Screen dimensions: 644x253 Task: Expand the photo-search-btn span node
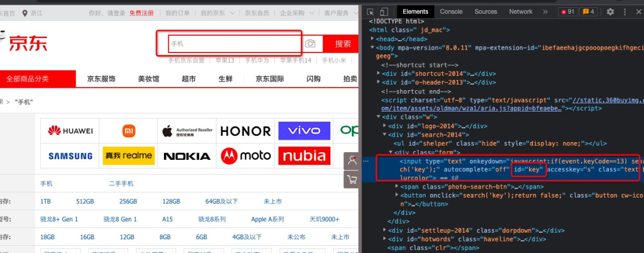[397, 186]
